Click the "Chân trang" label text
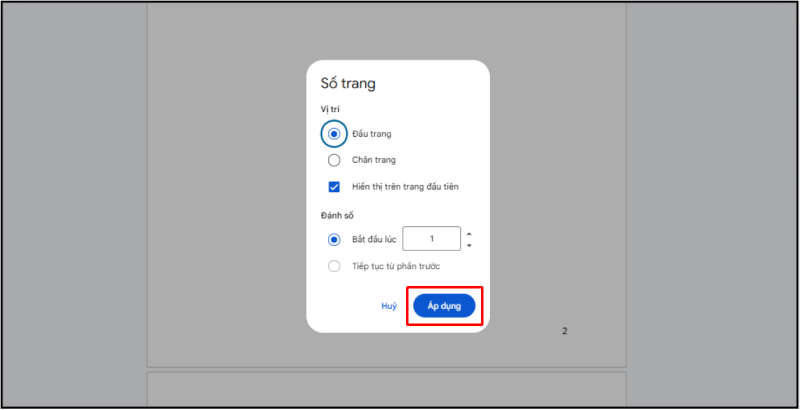This screenshot has height=410, width=800. (x=374, y=159)
